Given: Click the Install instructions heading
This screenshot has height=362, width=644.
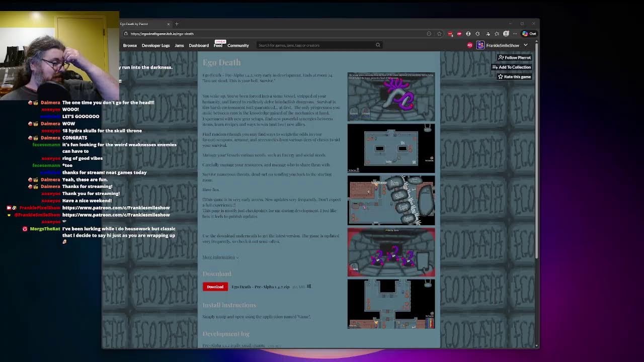Looking at the screenshot, I should pos(229,305).
